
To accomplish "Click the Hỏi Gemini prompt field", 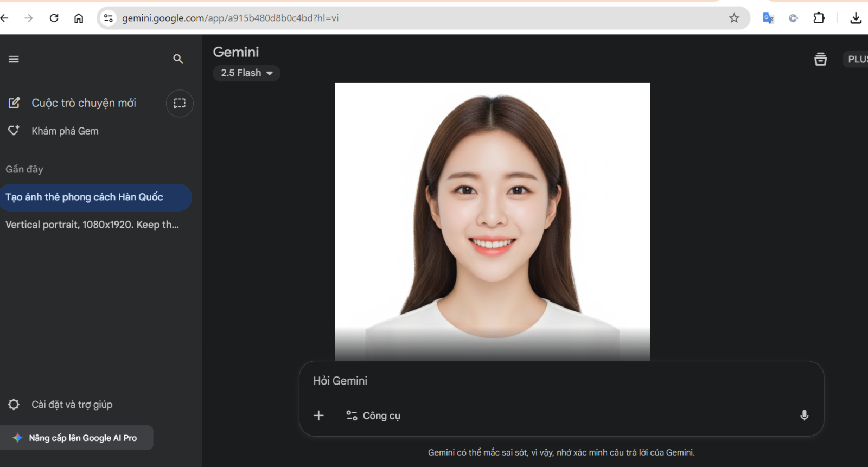I will tap(542, 381).
